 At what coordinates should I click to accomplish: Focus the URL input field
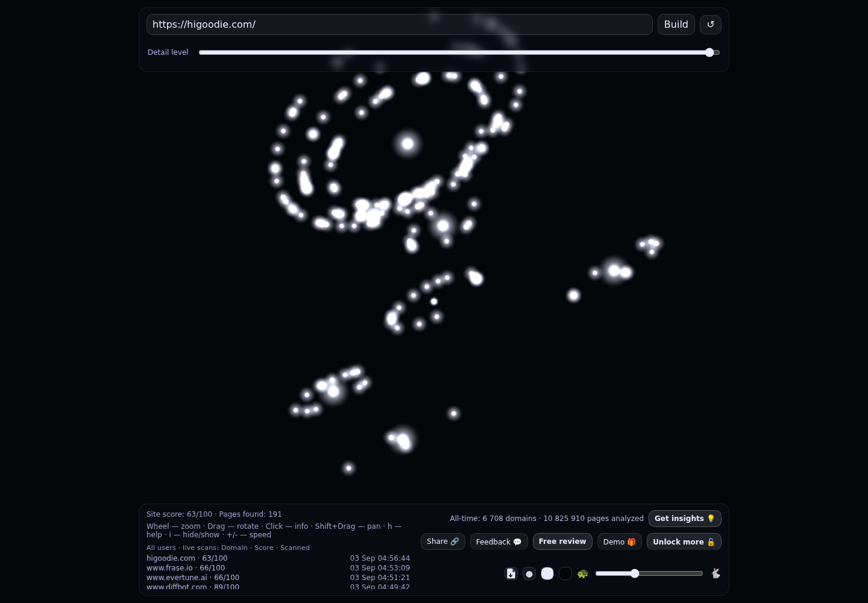[400, 25]
